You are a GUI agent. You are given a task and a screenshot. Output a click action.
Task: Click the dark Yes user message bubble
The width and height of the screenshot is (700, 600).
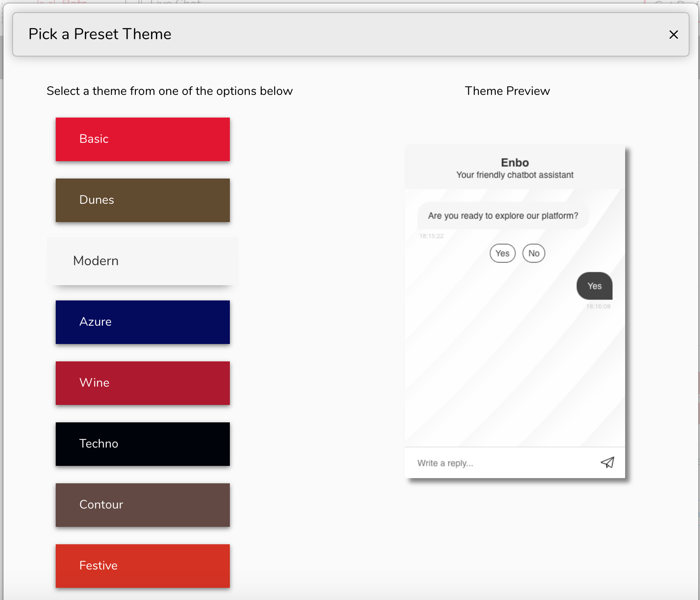click(595, 286)
